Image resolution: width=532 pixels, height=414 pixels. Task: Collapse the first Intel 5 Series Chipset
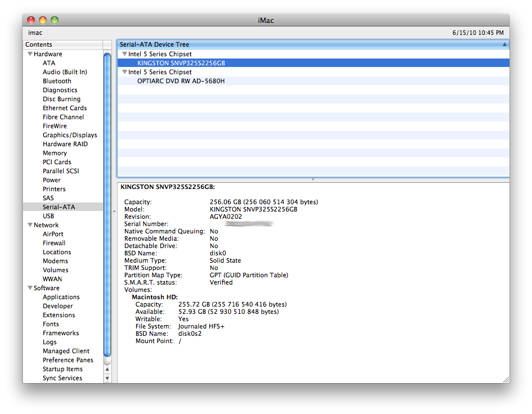(124, 54)
